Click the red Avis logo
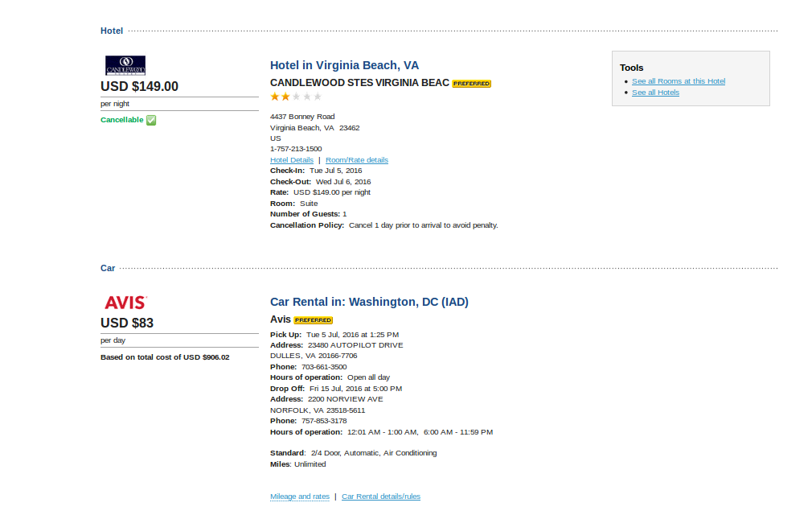Image resolution: width=812 pixels, height=511 pixels. (x=125, y=303)
